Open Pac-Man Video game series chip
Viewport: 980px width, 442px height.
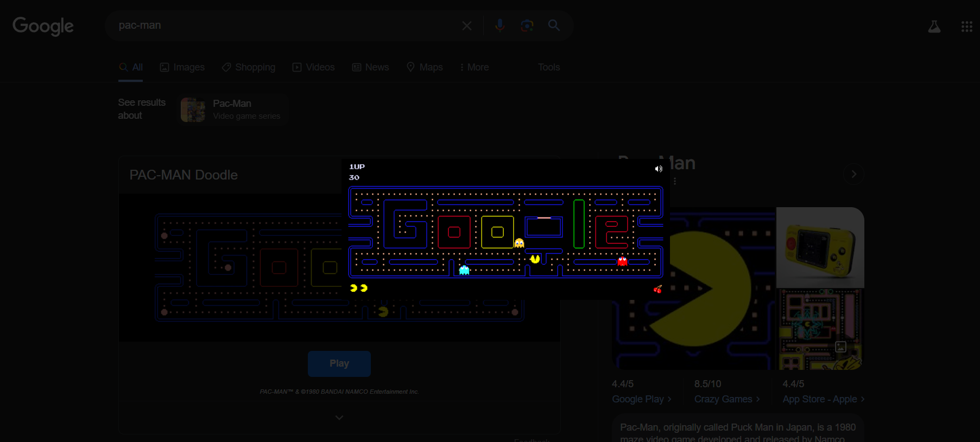click(233, 110)
